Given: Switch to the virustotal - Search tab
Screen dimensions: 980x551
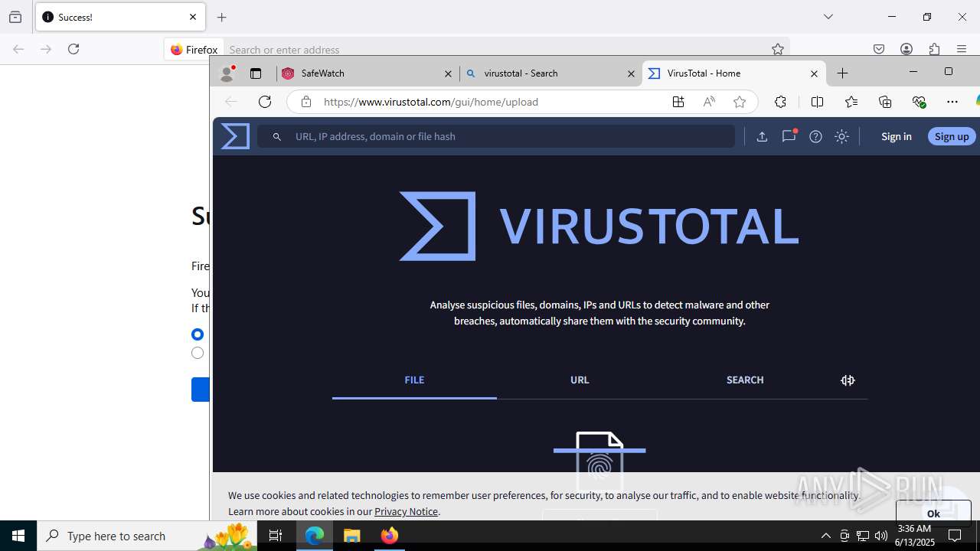Looking at the screenshot, I should [550, 73].
